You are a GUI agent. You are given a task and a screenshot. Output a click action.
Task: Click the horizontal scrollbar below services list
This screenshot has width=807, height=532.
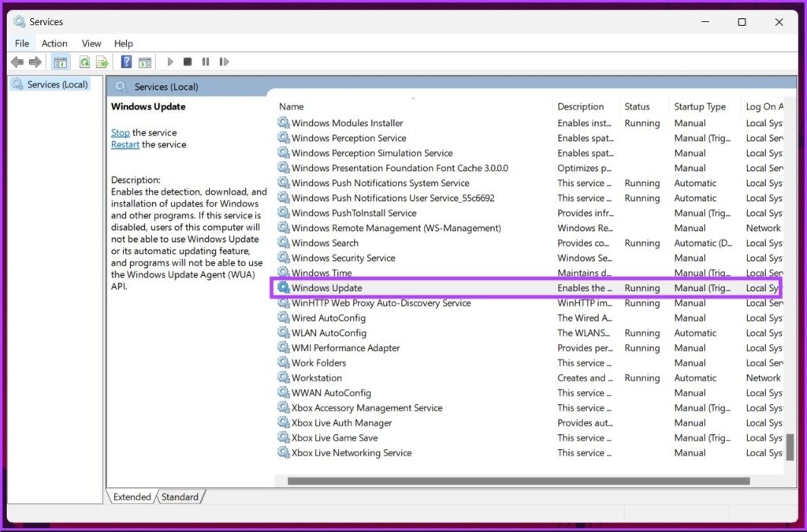(518, 481)
